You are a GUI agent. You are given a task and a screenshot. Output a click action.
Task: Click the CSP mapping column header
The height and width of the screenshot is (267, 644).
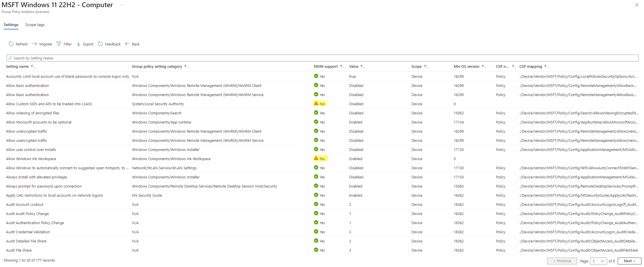pyautogui.click(x=531, y=67)
